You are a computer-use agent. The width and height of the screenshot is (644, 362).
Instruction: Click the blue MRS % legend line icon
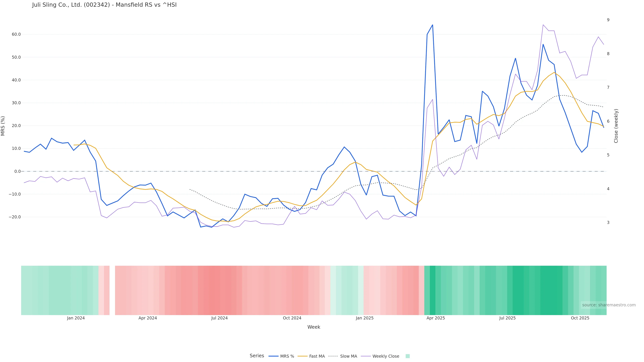274,356
